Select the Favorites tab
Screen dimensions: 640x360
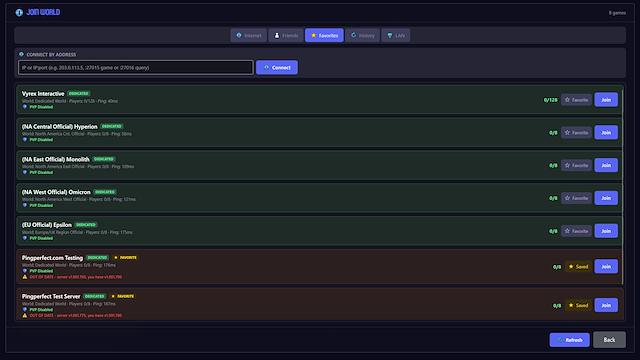tap(324, 36)
